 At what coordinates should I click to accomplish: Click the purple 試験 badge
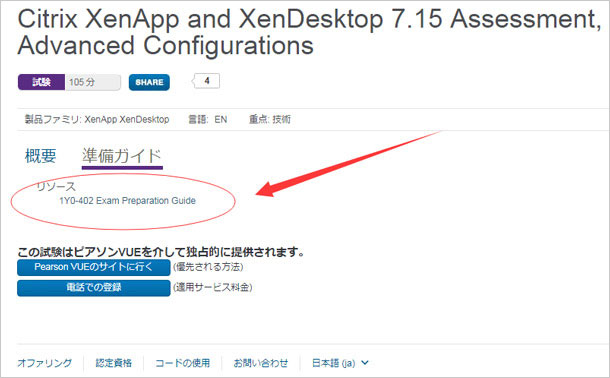click(41, 82)
